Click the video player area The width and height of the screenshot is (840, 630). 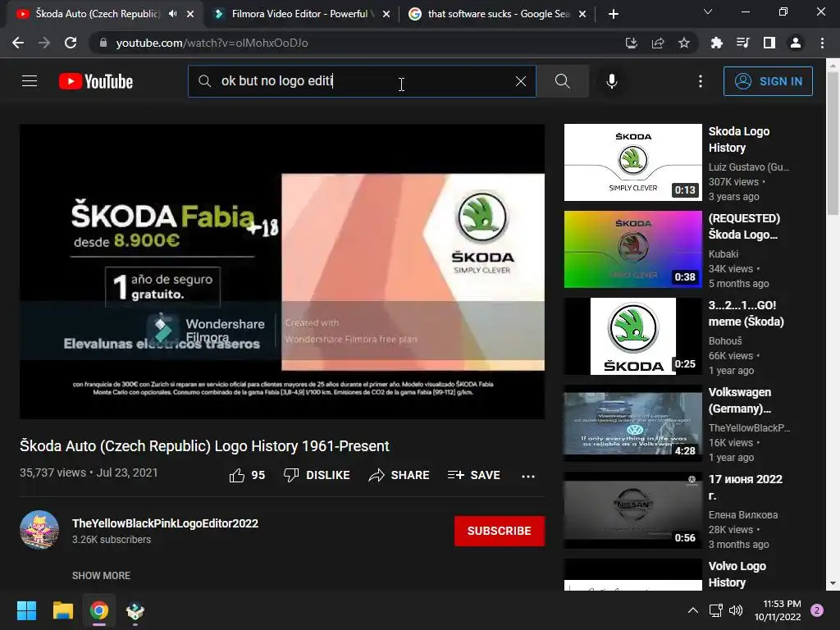point(282,272)
